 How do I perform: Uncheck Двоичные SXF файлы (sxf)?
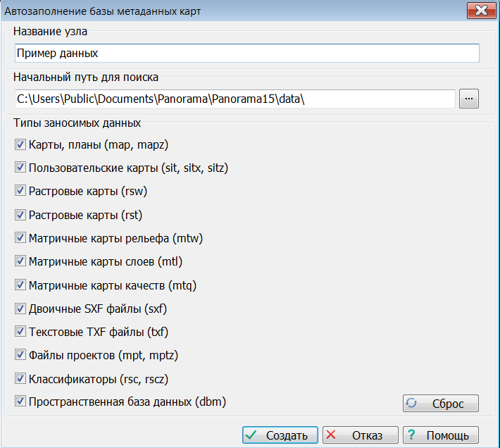[20, 309]
